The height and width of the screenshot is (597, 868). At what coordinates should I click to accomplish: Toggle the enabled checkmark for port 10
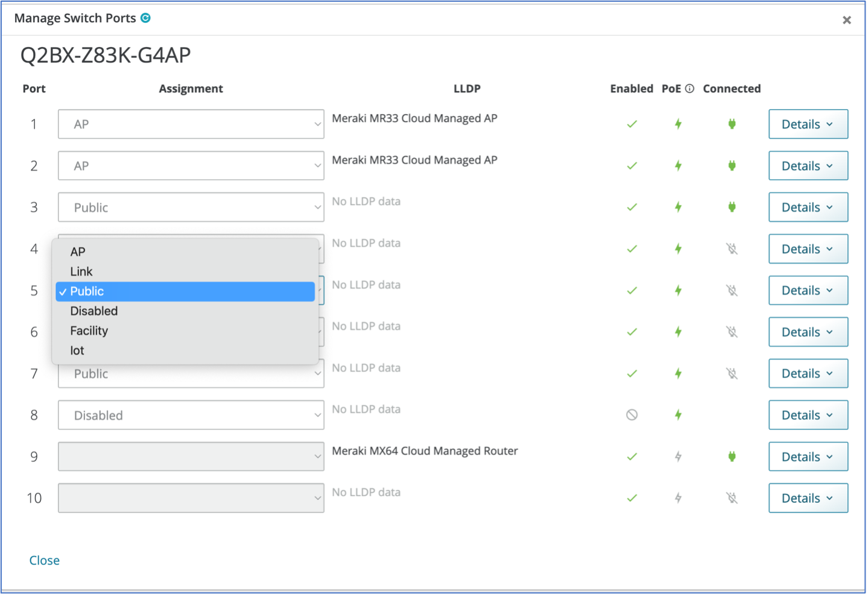pos(632,498)
